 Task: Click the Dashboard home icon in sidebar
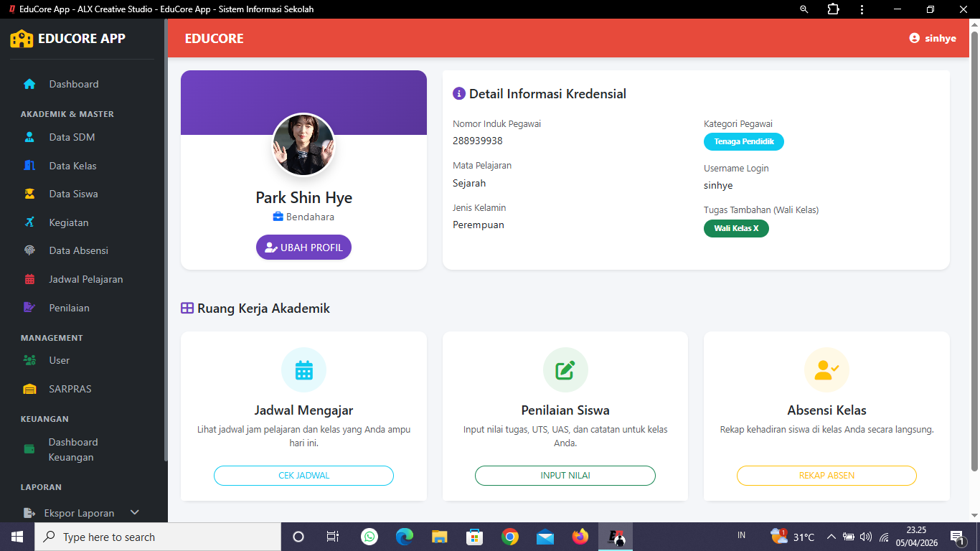tap(29, 84)
